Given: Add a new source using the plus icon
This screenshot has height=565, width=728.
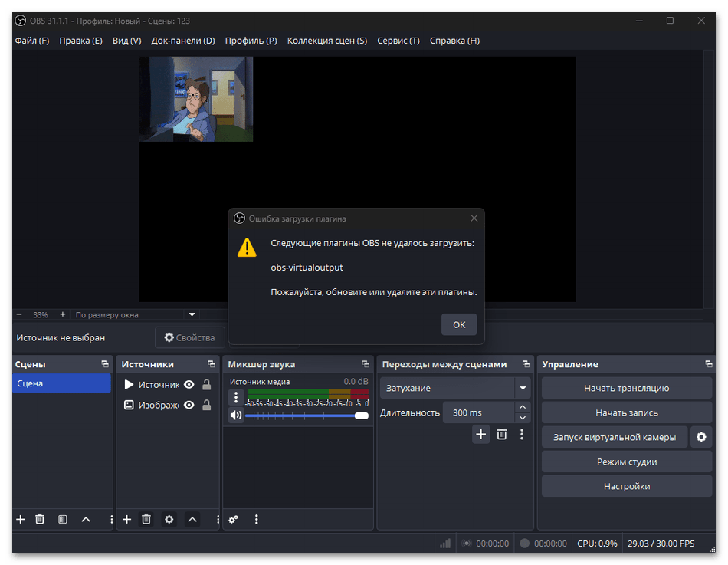Looking at the screenshot, I should pos(126,519).
